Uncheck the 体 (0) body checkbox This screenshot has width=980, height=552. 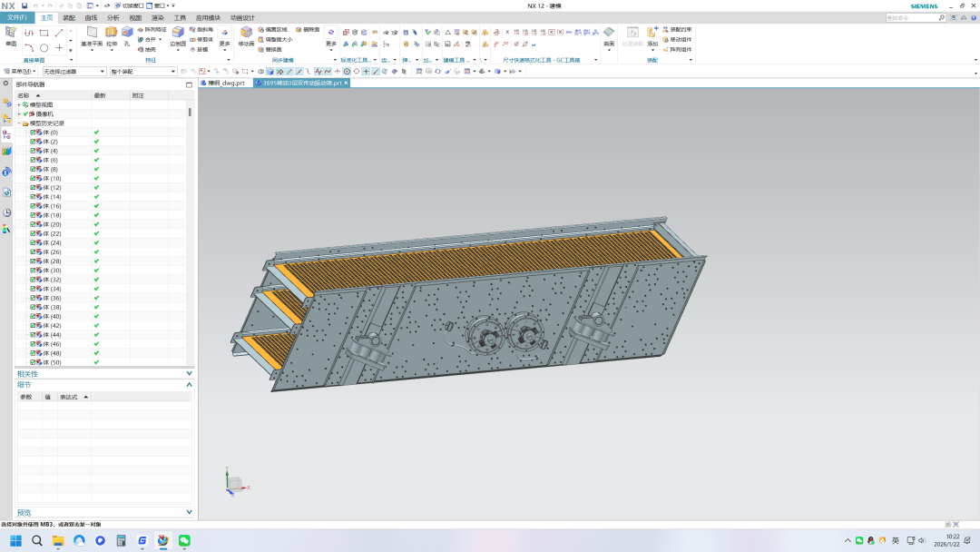pos(33,133)
